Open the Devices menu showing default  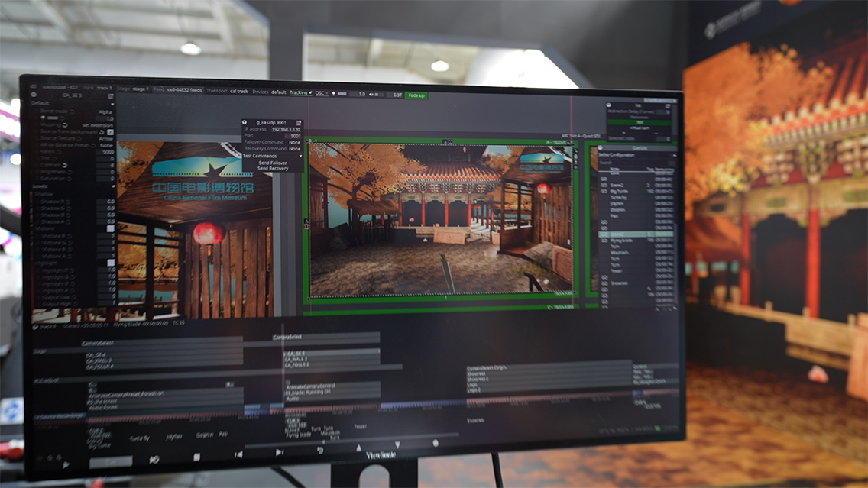(x=269, y=92)
